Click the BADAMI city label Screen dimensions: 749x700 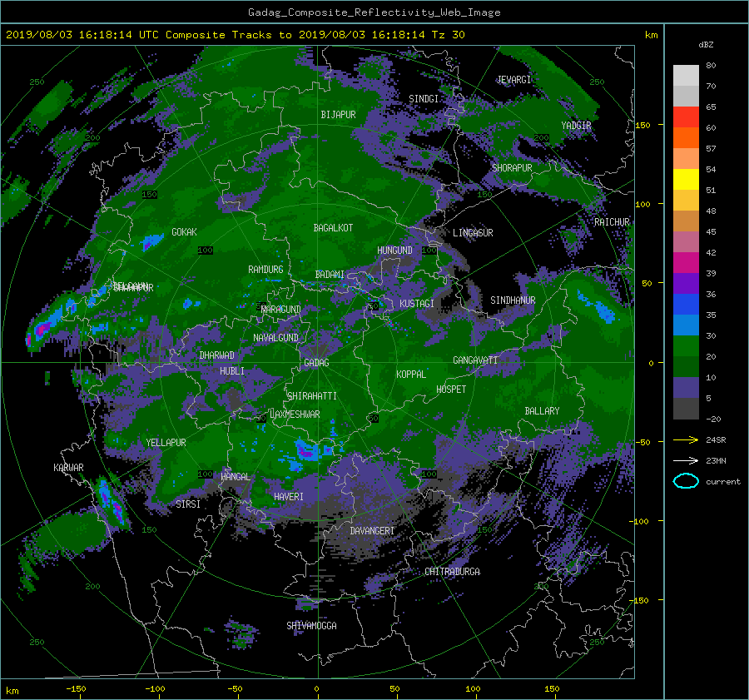[x=330, y=275]
